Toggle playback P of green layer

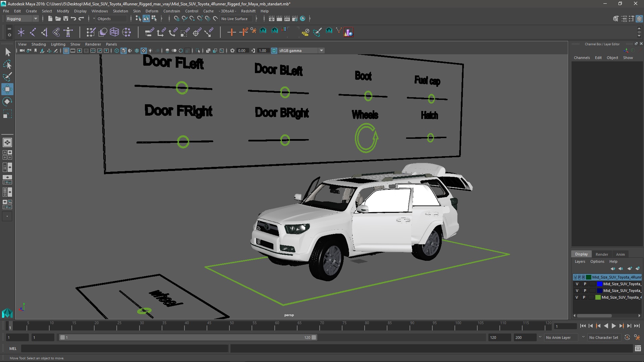coord(584,297)
